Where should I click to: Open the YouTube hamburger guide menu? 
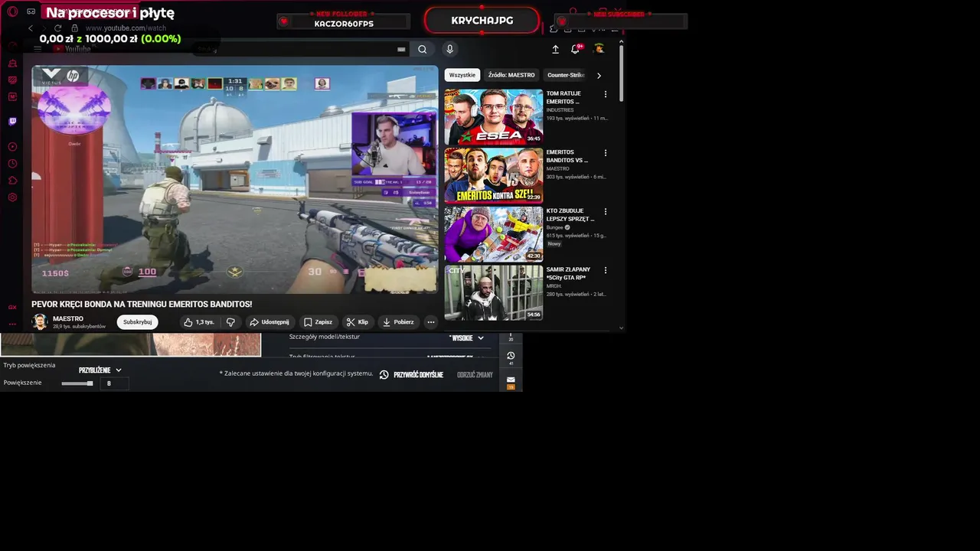(x=38, y=49)
